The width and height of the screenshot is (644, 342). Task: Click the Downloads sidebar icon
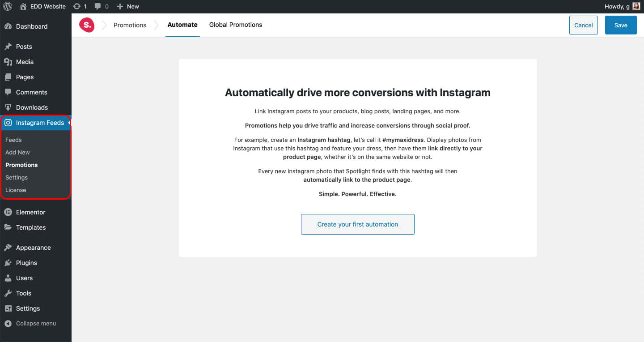[8, 107]
